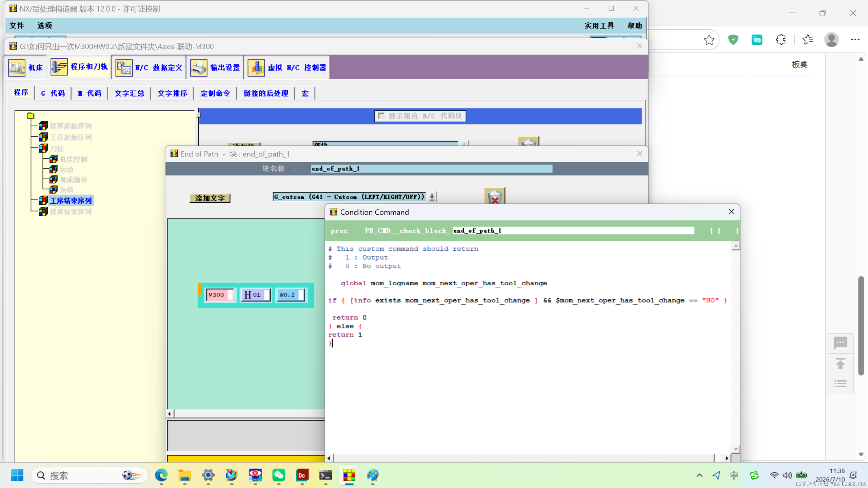Click the browser page vertical scrollbar thumb
This screenshot has height=488, width=868.
pos(861,325)
